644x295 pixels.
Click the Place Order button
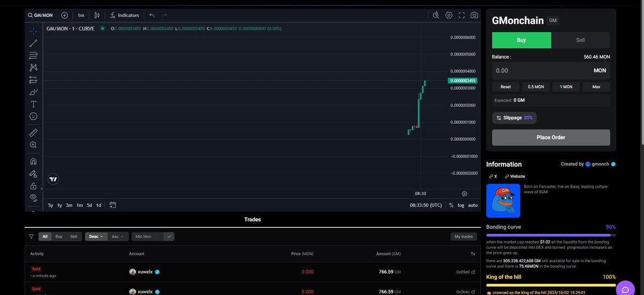[551, 137]
